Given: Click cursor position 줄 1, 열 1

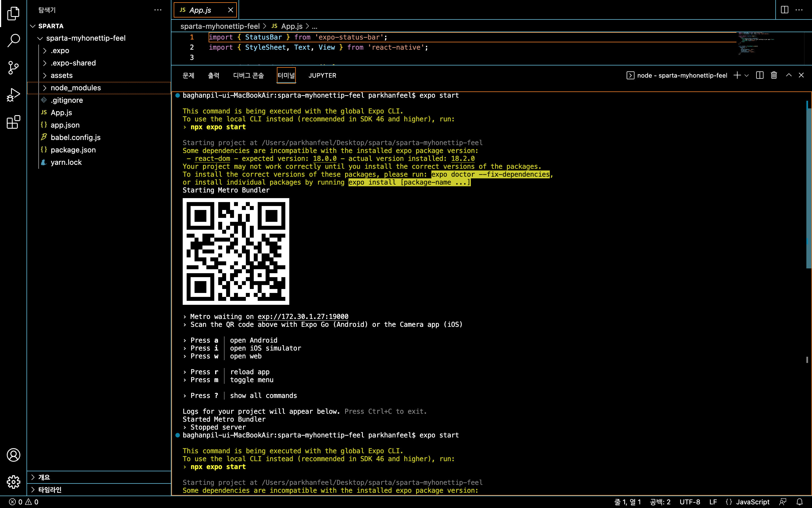Looking at the screenshot, I should click(627, 502).
